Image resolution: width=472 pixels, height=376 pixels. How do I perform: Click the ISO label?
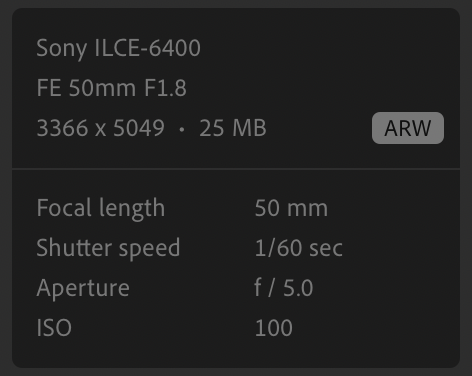[x=54, y=328]
